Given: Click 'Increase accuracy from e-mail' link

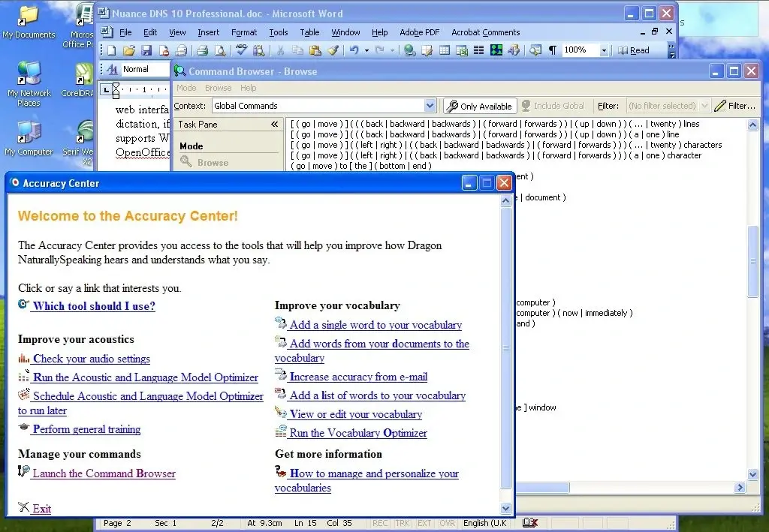Looking at the screenshot, I should click(x=358, y=377).
